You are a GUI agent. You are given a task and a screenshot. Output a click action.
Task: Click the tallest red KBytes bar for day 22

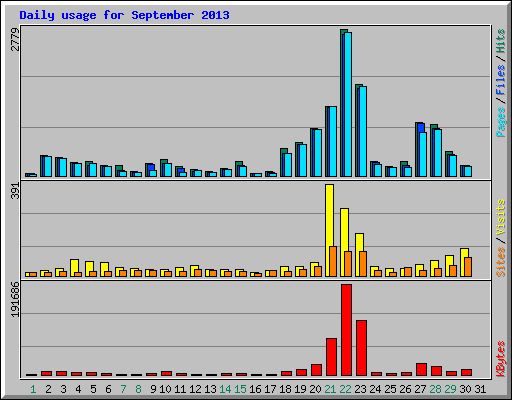coord(346,330)
